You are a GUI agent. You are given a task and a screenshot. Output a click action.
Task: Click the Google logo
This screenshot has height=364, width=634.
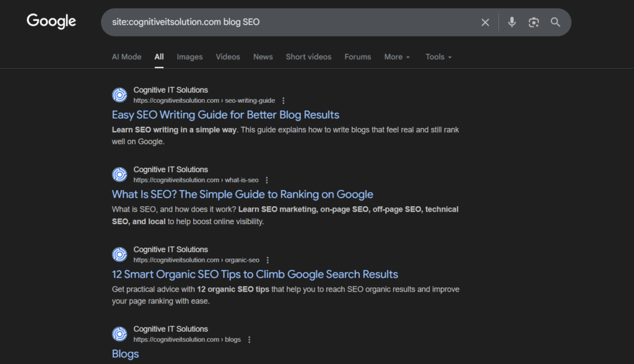tap(51, 21)
